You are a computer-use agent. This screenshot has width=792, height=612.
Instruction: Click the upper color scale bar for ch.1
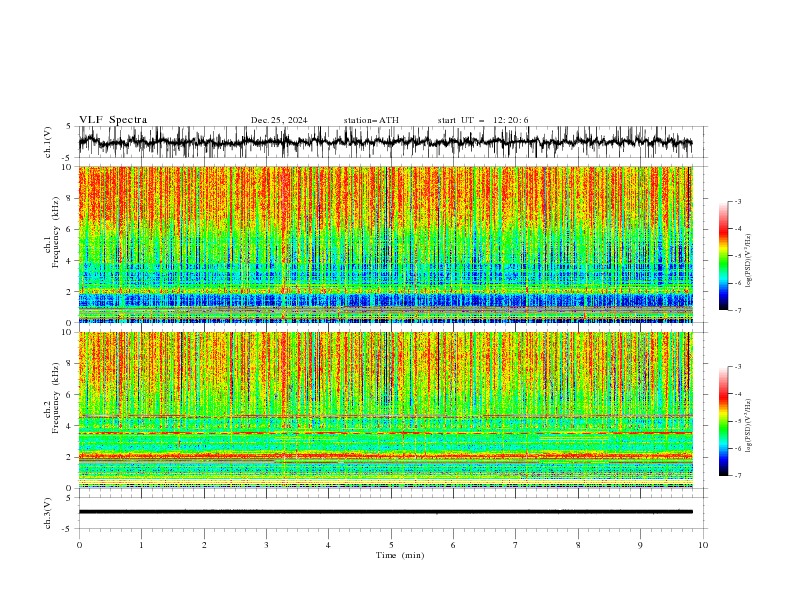(x=723, y=256)
